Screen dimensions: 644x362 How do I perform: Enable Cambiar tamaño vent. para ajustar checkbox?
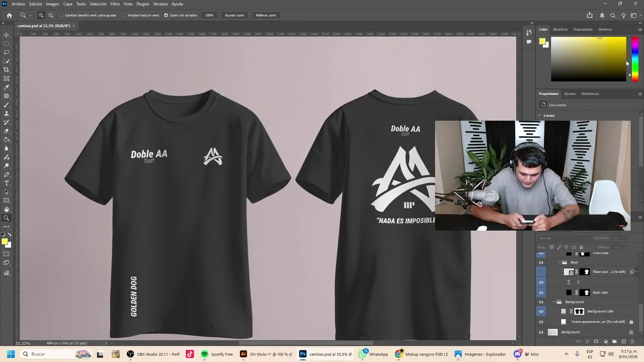(x=61, y=15)
